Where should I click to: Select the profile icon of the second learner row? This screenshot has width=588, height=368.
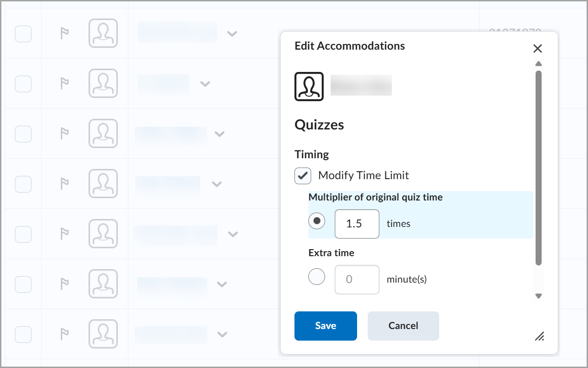tap(103, 84)
